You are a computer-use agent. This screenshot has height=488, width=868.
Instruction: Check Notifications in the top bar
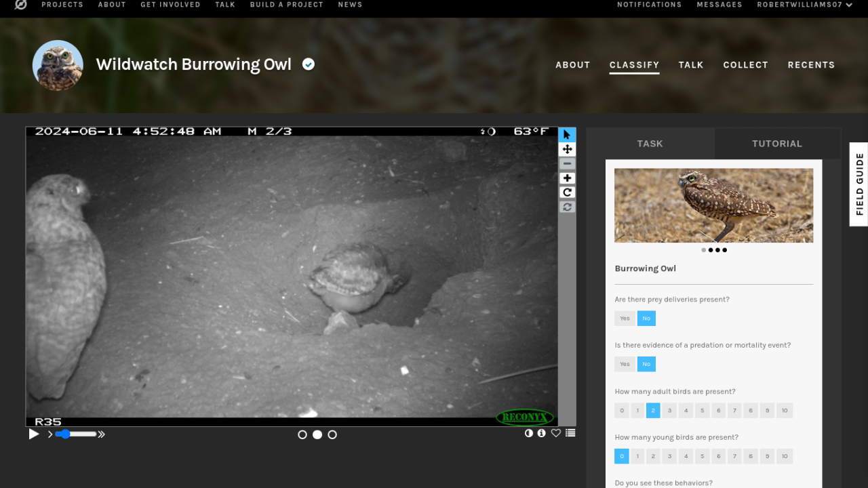pyautogui.click(x=650, y=5)
